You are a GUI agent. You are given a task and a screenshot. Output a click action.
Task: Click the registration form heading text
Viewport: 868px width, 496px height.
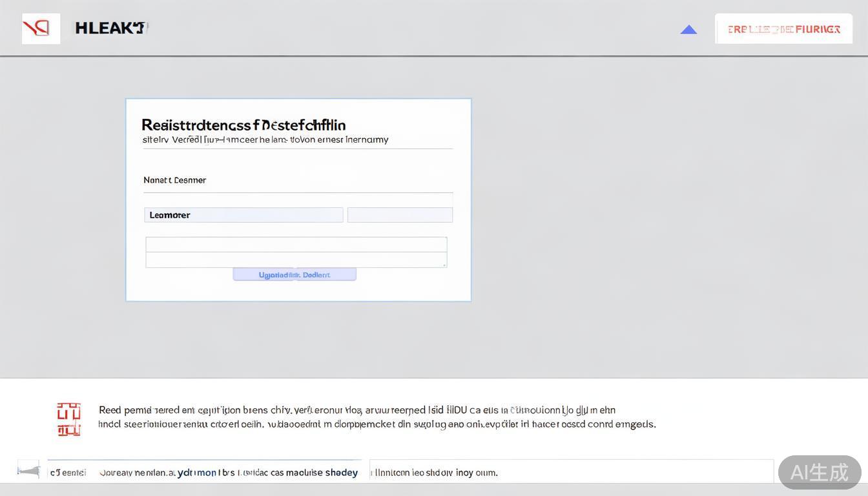click(x=243, y=125)
